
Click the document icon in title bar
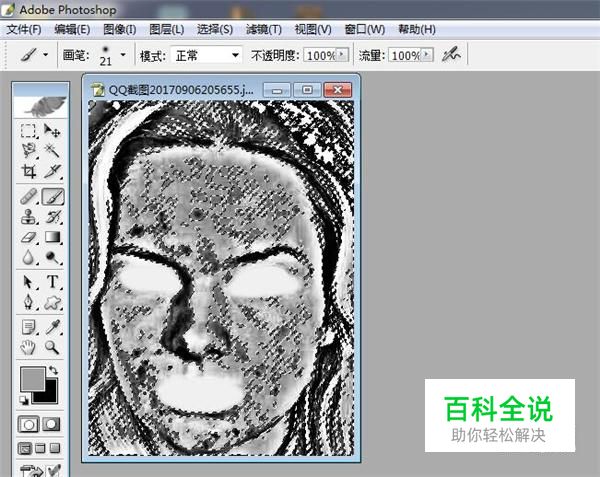(x=97, y=90)
